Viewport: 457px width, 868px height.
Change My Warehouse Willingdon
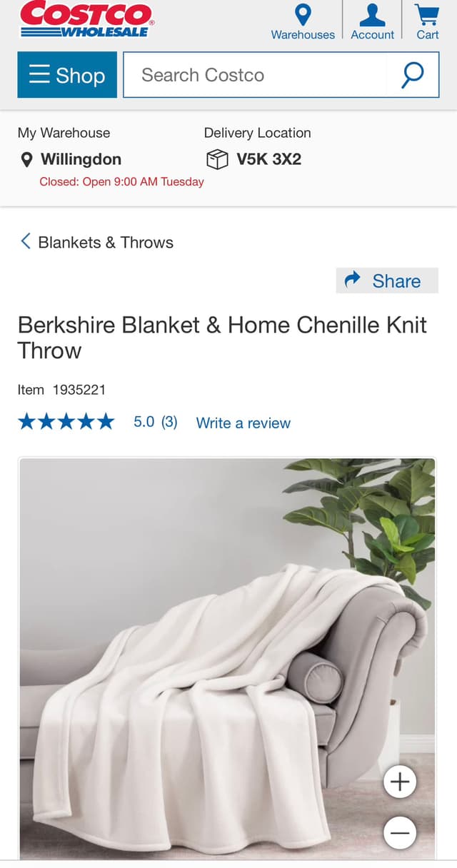pos(81,159)
